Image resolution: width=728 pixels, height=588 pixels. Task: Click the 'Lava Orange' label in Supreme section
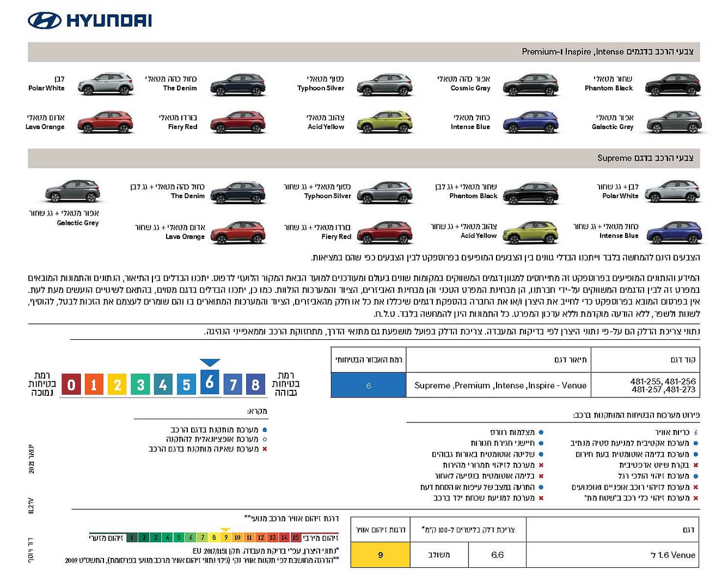(185, 237)
